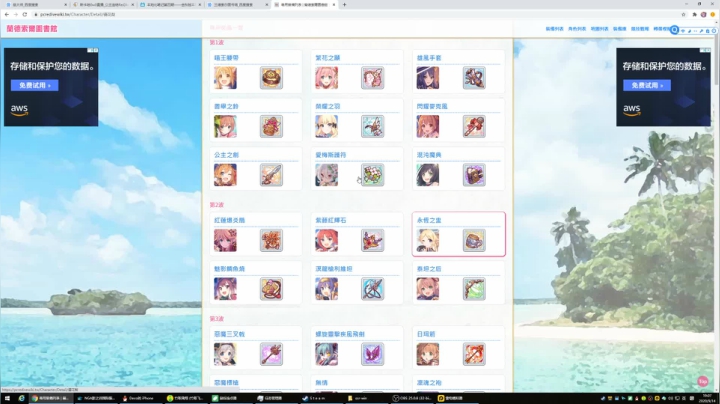Select the black-haired girl in the 混沌魔典 card
Viewport: 720px width, 404px height.
(x=428, y=175)
